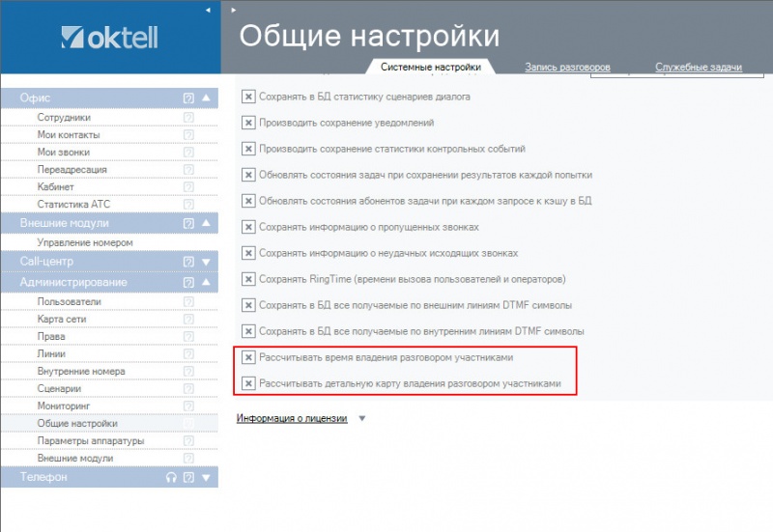Toggle Рассчитывать детальную карту владения checkbox
This screenshot has height=532, width=773.
[248, 383]
